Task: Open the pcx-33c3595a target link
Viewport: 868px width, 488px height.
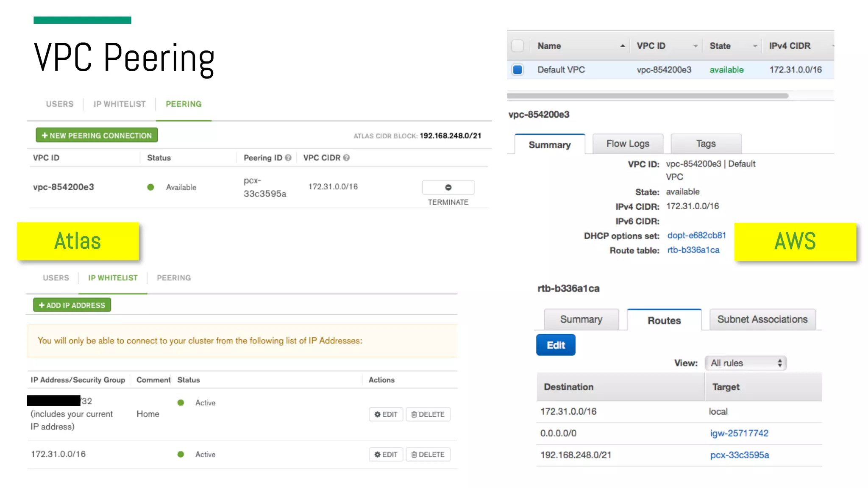Action: [740, 455]
